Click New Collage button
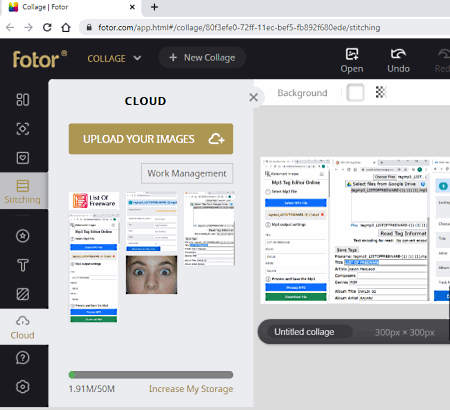This screenshot has height=410, width=450. 202,58
